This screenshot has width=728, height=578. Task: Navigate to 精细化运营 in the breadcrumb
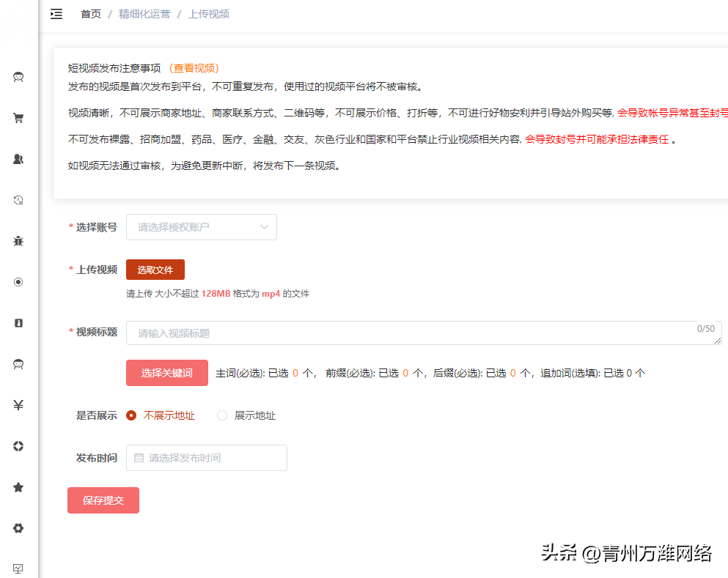coord(144,13)
